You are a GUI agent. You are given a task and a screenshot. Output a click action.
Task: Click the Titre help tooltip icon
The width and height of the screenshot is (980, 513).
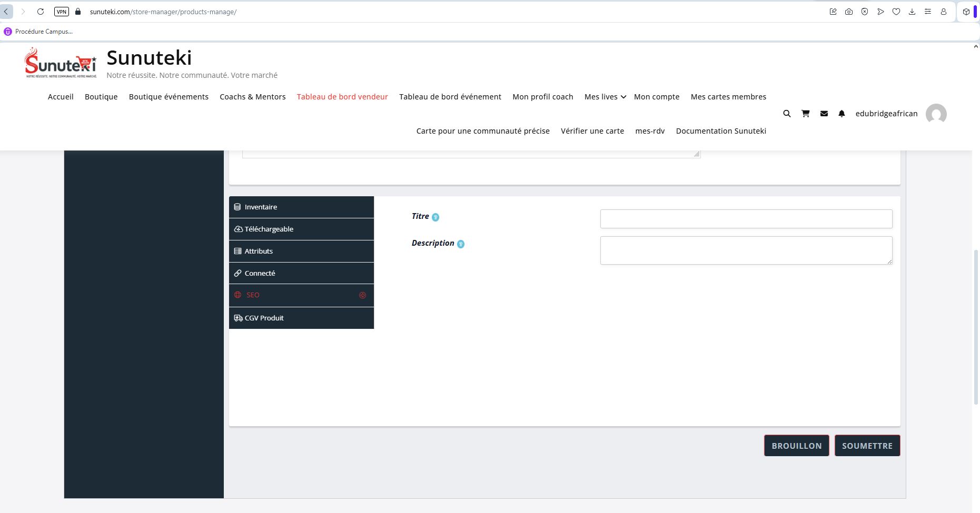pyautogui.click(x=435, y=217)
